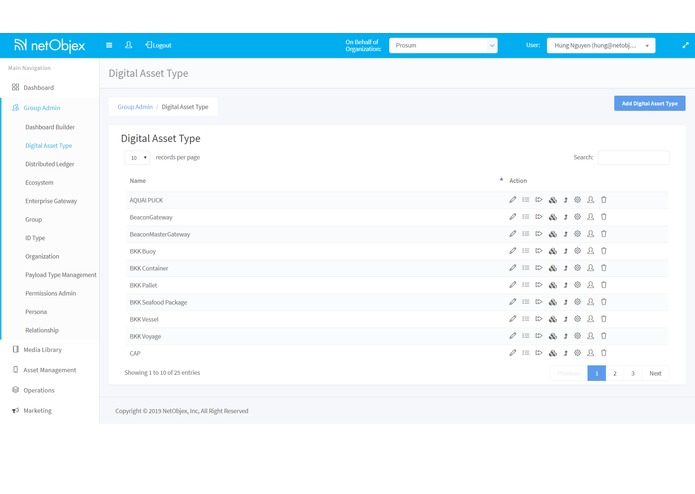Open the User selection dropdown
This screenshot has width=695, height=494.
point(601,45)
